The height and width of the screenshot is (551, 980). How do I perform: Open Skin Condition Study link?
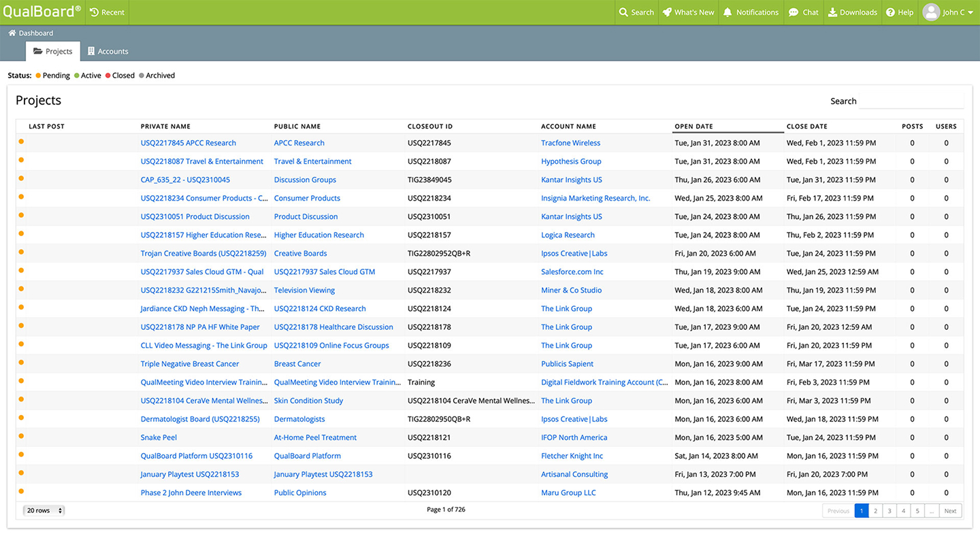point(308,401)
